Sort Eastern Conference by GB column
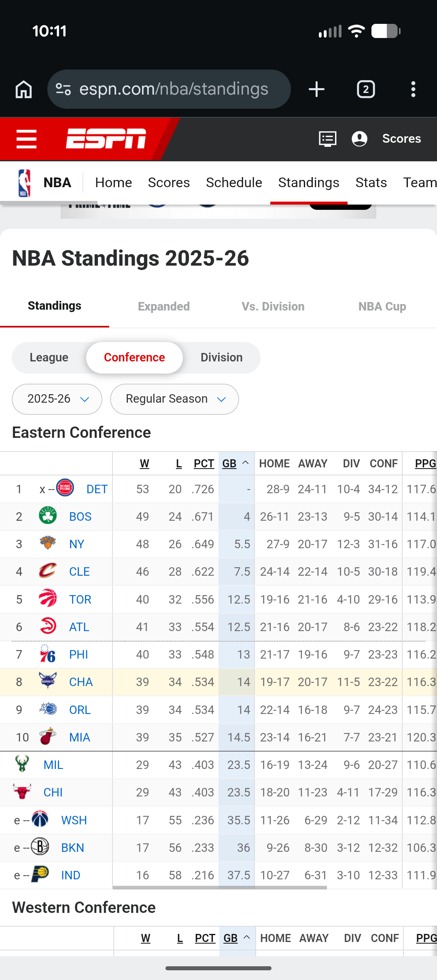 230,464
